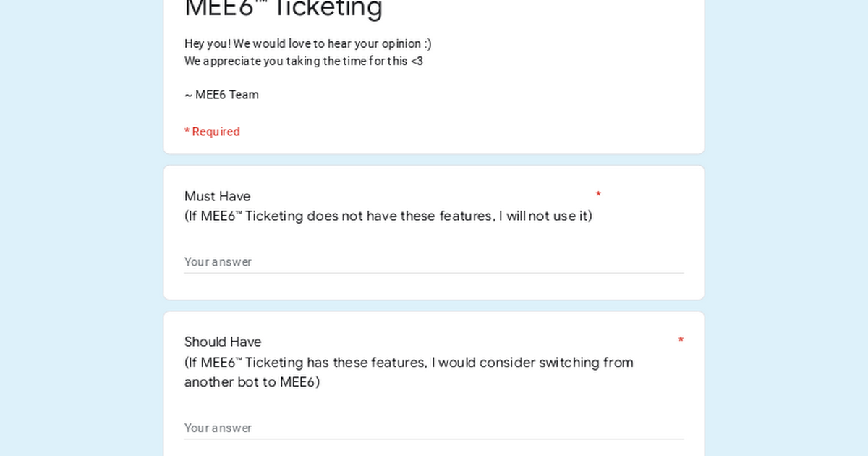Click the '~ MEE6 Team' signature line
This screenshot has width=868, height=456.
pyautogui.click(x=221, y=95)
